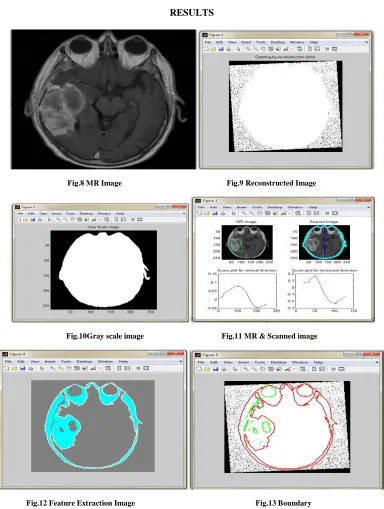
Task: Select Zoom In tool in Figure 3 toolbar
Action: 244,213
